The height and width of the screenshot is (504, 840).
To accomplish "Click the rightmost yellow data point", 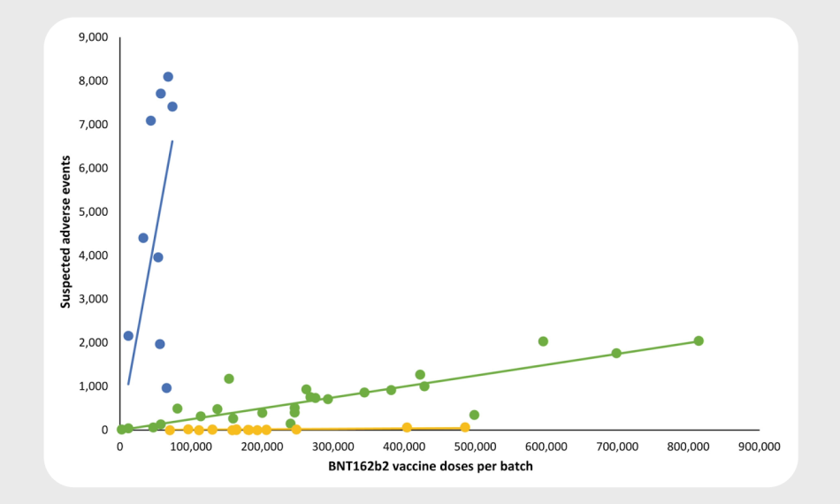I will (465, 427).
